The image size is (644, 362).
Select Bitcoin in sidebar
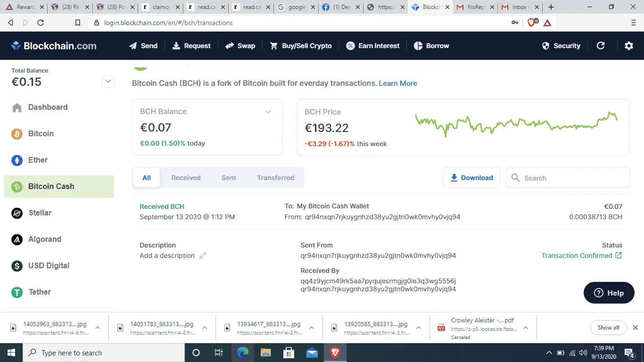[58, 133]
